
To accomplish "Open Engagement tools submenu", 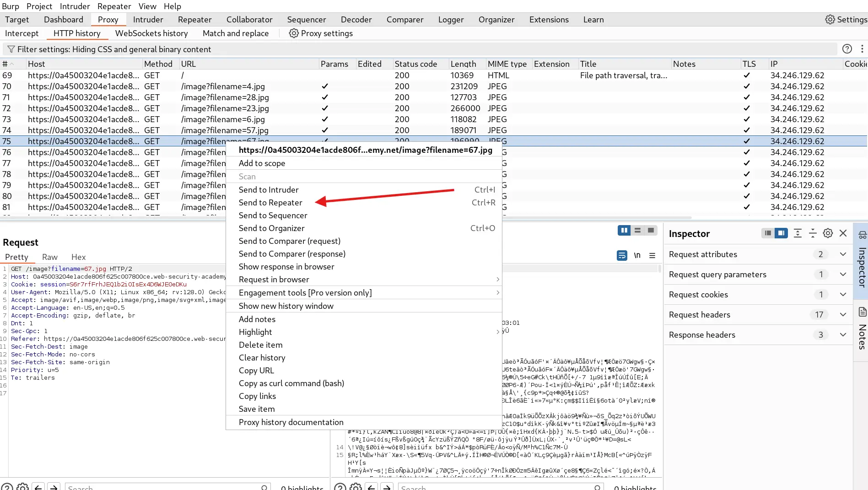I will point(364,293).
